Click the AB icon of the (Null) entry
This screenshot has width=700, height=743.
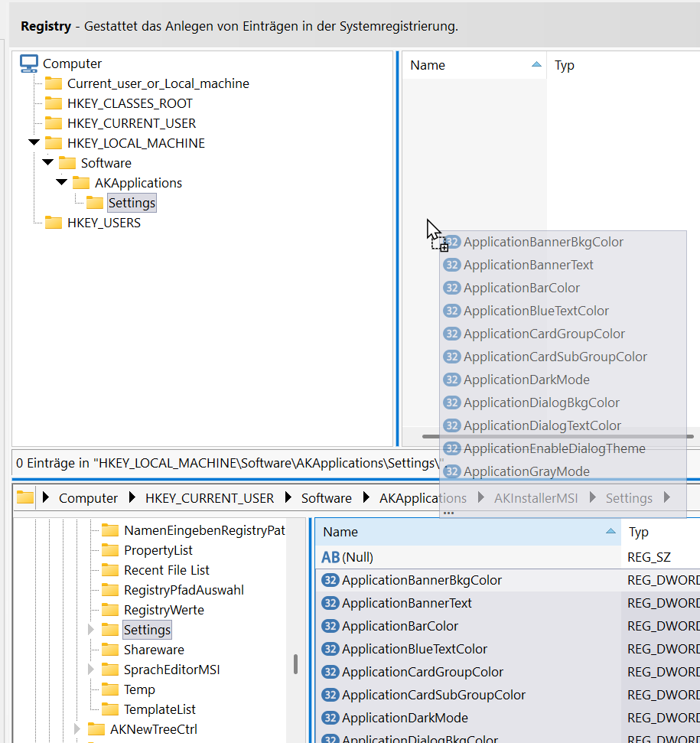(330, 557)
